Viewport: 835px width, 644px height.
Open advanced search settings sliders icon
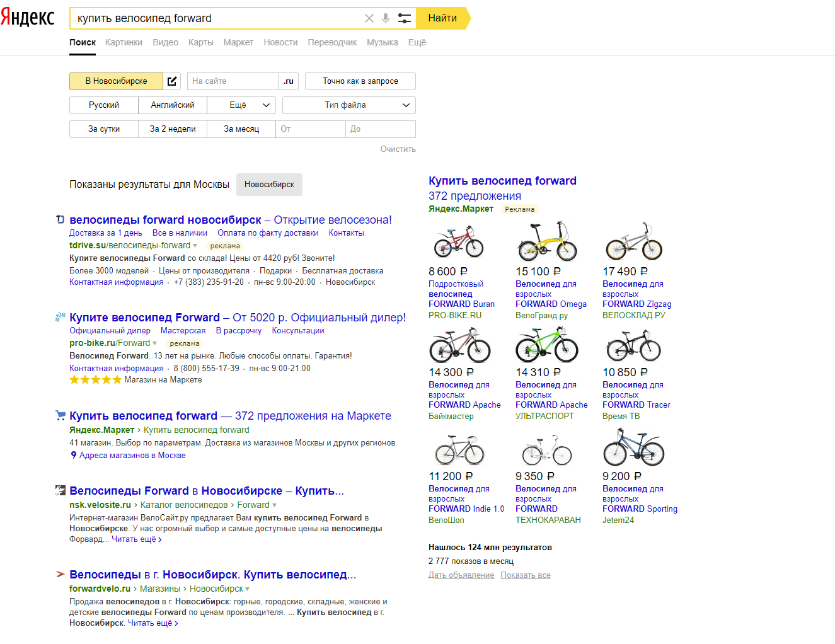tap(405, 18)
